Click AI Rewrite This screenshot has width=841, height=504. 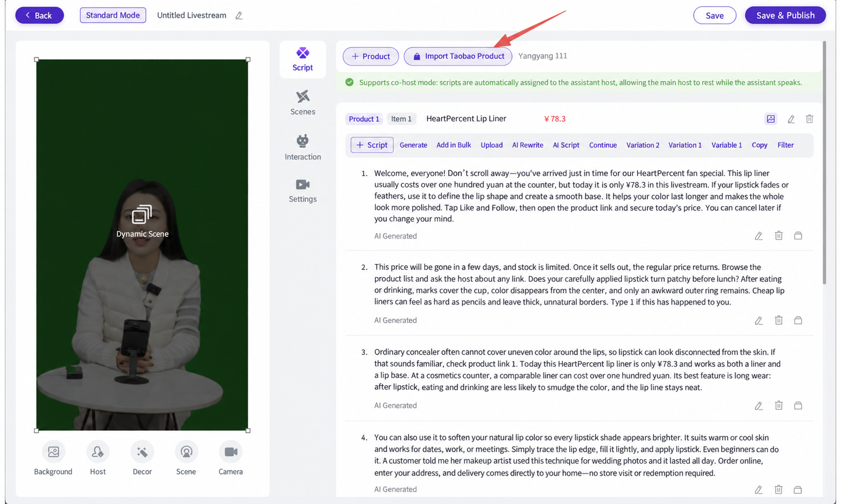(527, 145)
